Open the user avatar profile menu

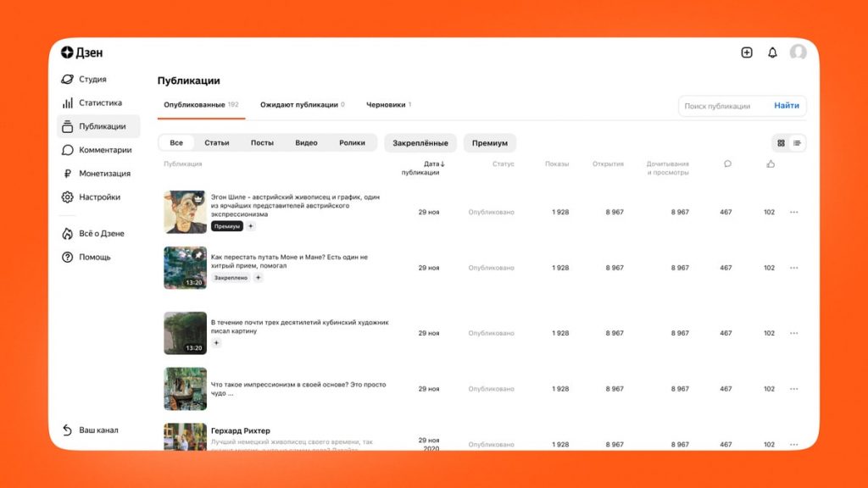coord(798,53)
